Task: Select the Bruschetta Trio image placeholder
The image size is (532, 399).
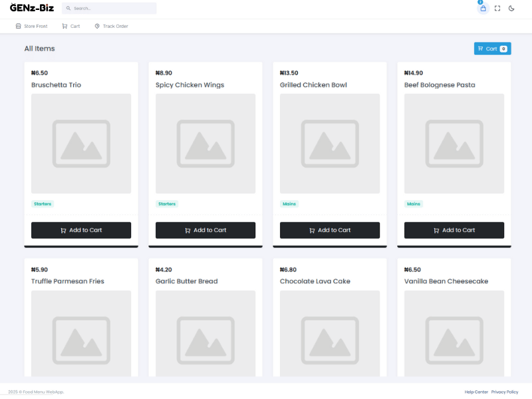Action: point(81,144)
